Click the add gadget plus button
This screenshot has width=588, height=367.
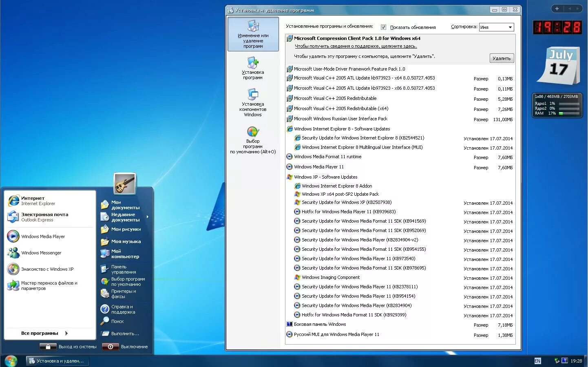[x=557, y=9]
